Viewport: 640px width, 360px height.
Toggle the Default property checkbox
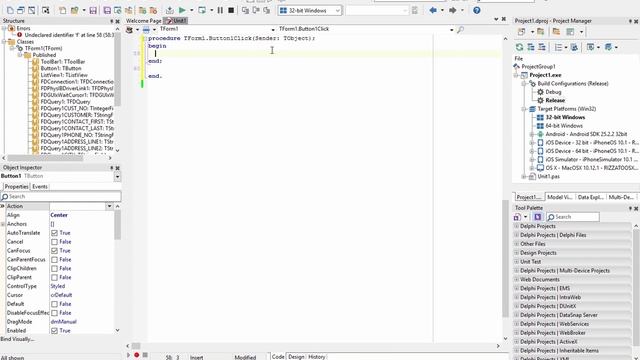[54, 304]
